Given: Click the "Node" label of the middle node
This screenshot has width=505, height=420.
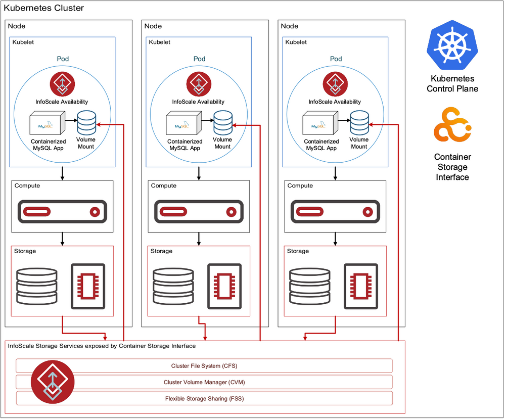Looking at the screenshot, I should click(153, 26).
